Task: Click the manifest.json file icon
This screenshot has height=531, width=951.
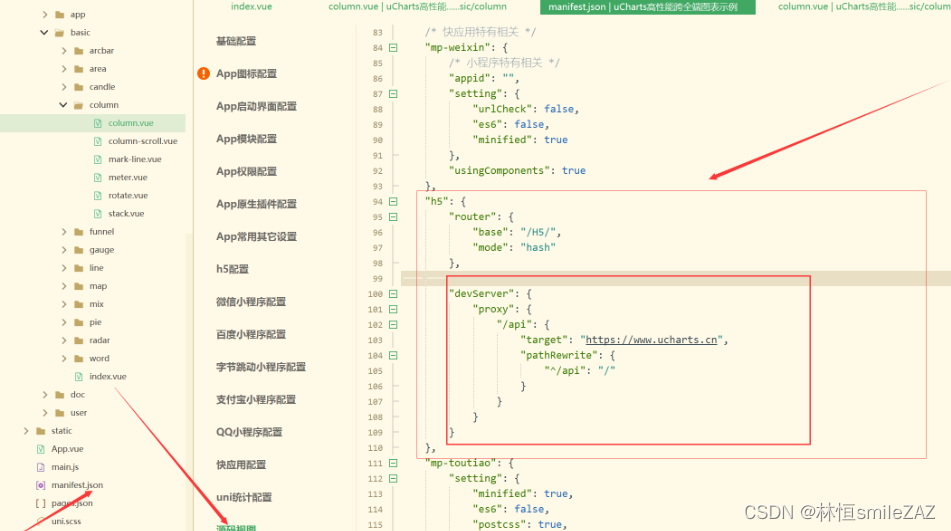Action: pyautogui.click(x=41, y=486)
